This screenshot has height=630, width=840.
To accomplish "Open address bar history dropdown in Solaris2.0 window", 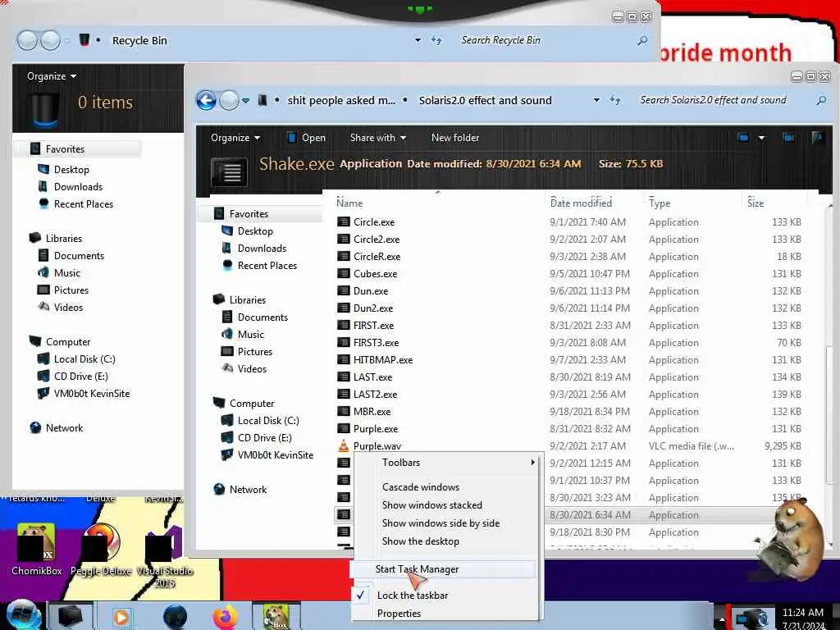I will (596, 100).
